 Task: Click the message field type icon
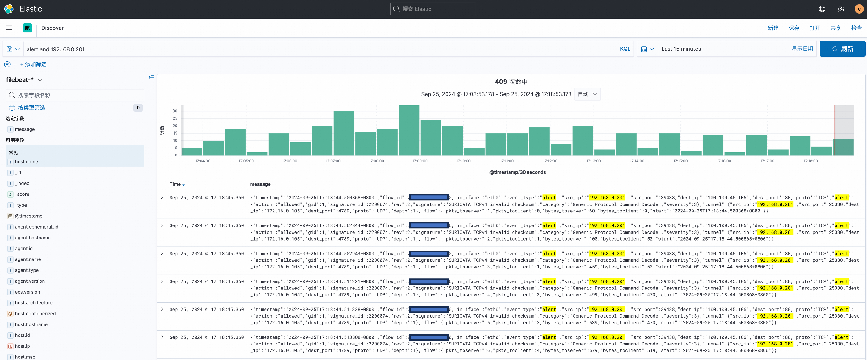pyautogui.click(x=11, y=129)
